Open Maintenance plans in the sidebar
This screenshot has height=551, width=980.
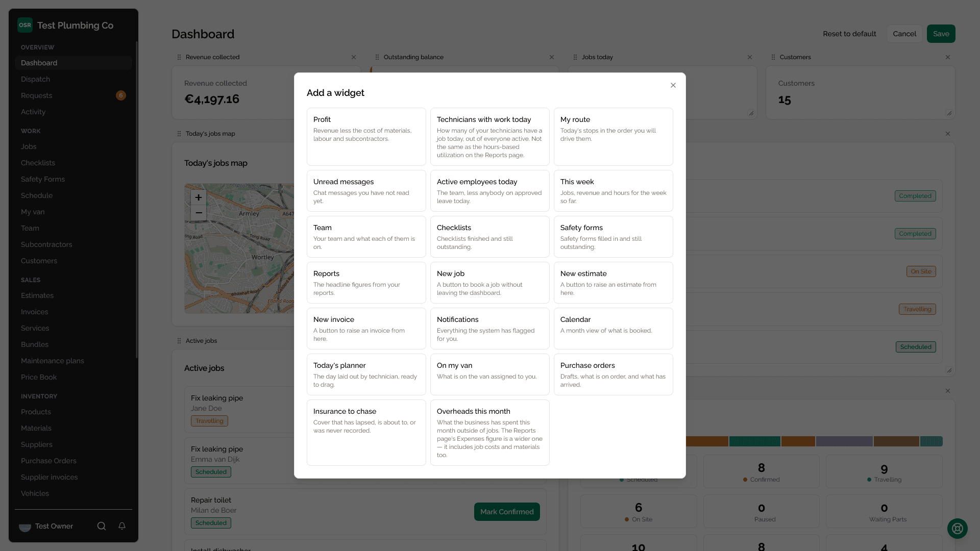pos(73,361)
